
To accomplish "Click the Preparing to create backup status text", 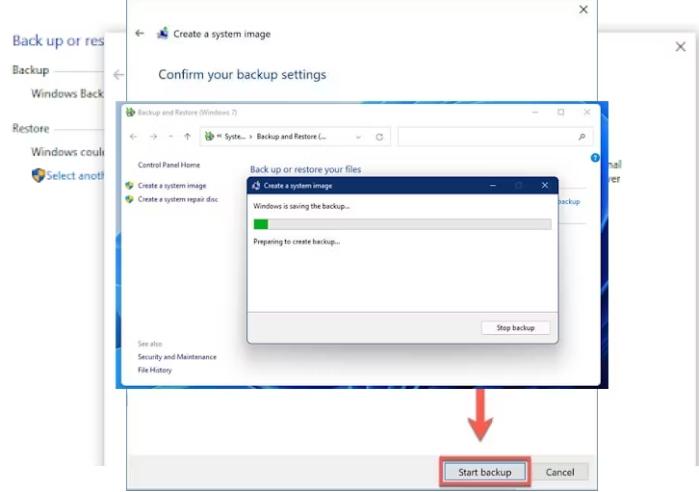I will tap(296, 242).
